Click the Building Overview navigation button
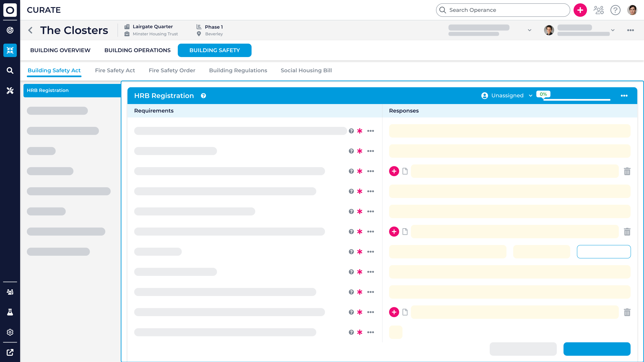 60,50
